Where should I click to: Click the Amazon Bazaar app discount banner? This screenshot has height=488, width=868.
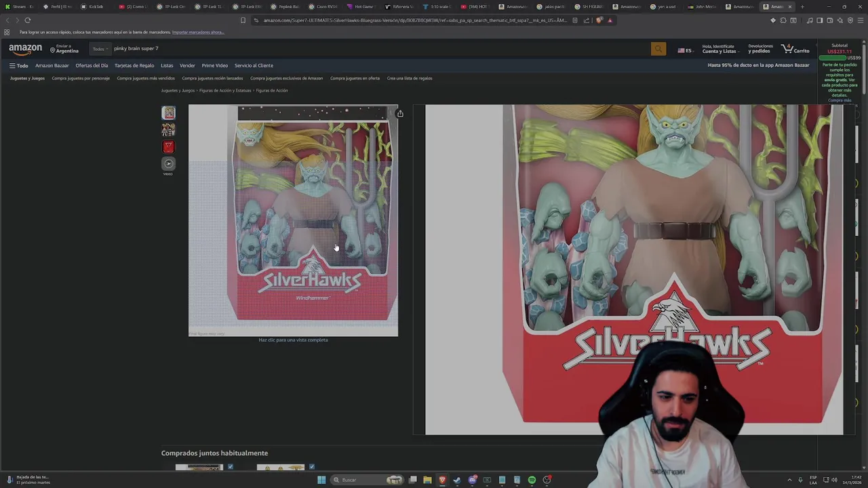pyautogui.click(x=758, y=66)
